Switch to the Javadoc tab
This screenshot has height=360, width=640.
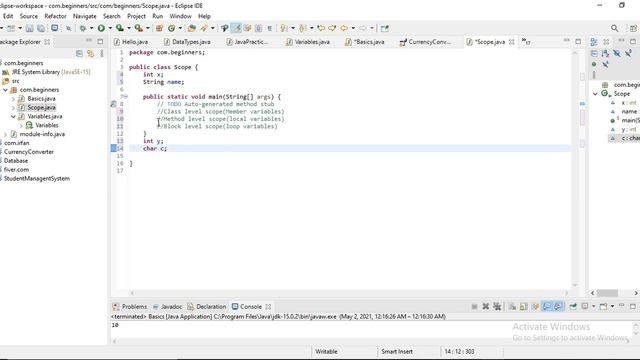[x=167, y=307]
